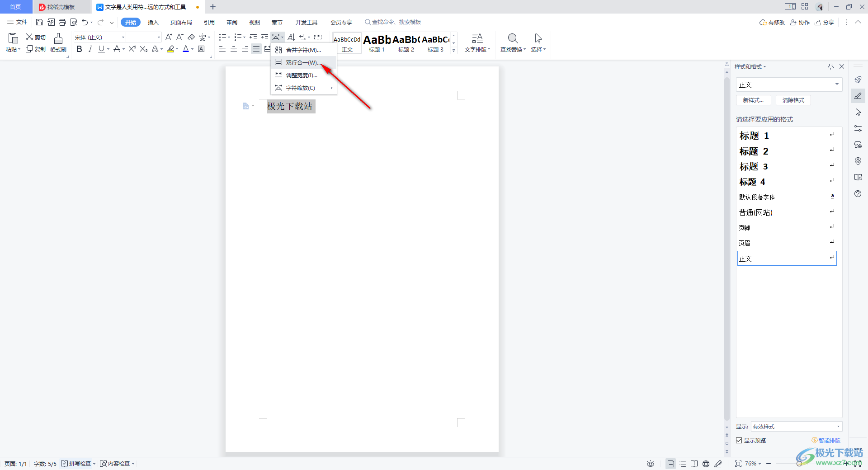
Task: Expand numbered list style dropdown arrow
Action: coord(245,37)
